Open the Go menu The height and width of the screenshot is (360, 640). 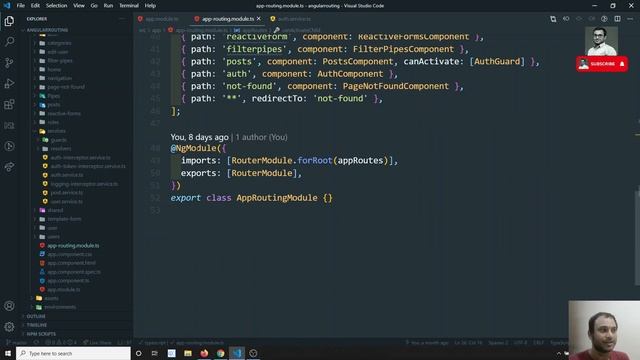coord(94,6)
